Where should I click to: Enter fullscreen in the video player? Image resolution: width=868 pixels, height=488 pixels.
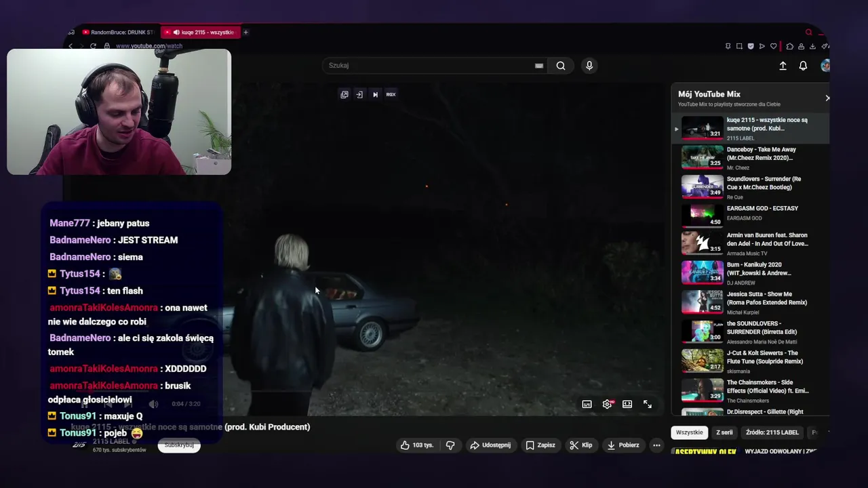point(648,404)
